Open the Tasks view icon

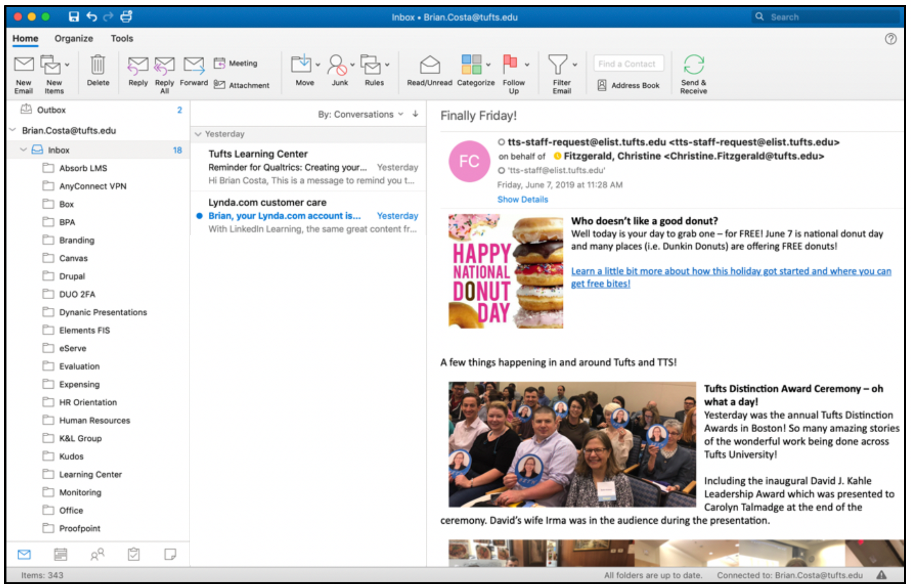coord(133,554)
